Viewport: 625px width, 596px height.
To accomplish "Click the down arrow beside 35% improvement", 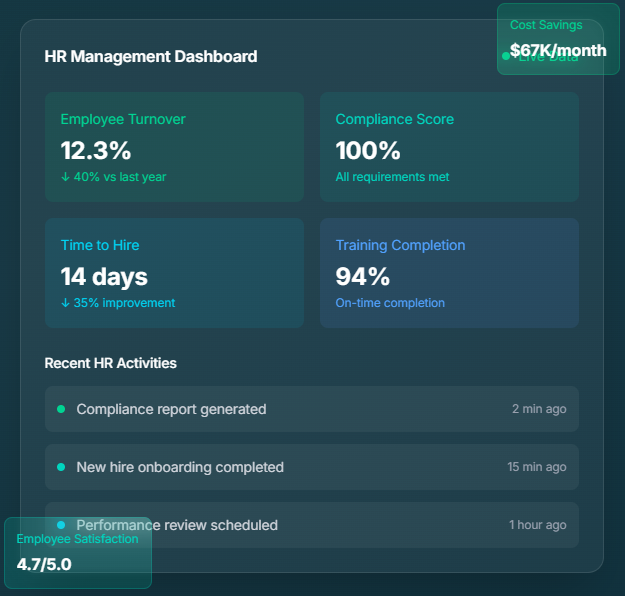I will coord(65,303).
